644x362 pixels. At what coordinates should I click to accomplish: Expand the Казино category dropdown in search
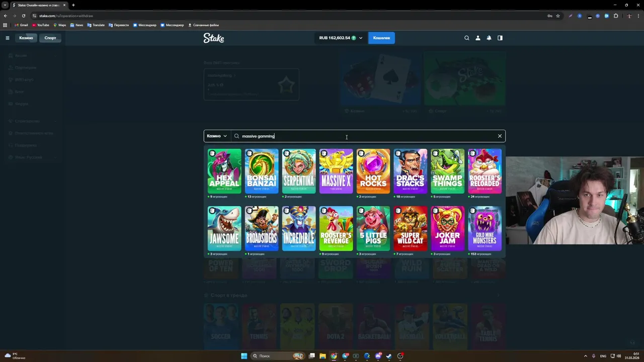point(217,136)
